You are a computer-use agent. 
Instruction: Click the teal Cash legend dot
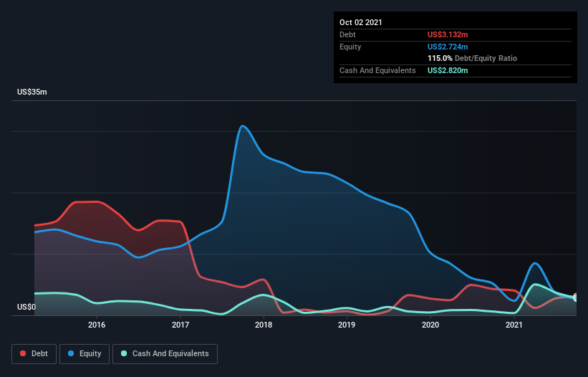[124, 353]
